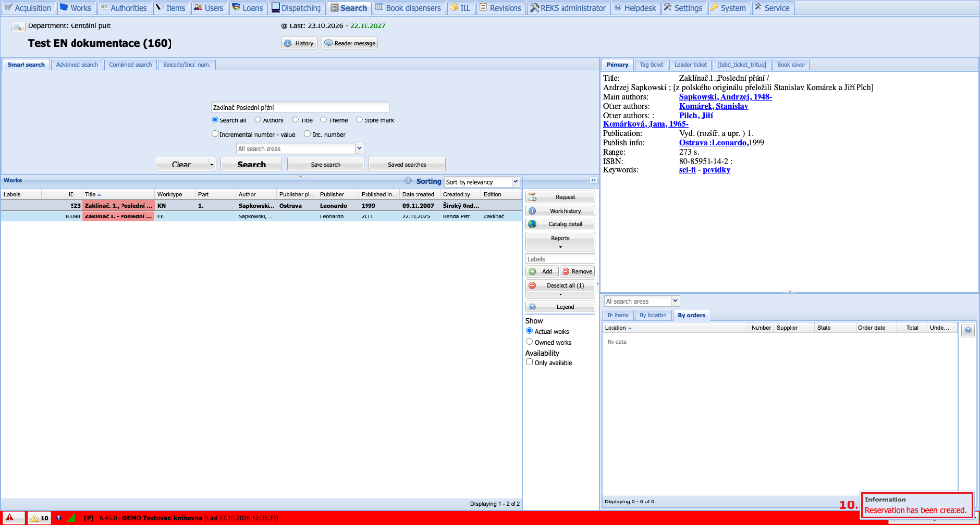Open the Helpdesk tab

click(635, 8)
